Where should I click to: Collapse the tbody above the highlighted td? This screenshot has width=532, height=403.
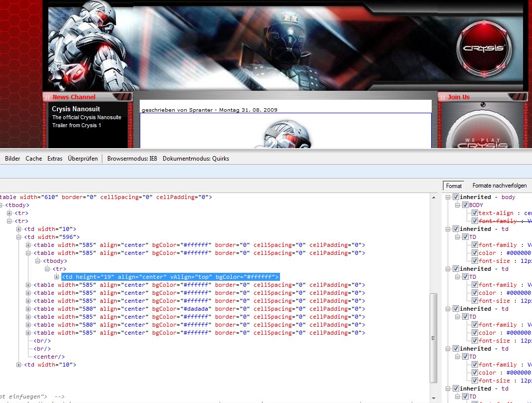37,261
